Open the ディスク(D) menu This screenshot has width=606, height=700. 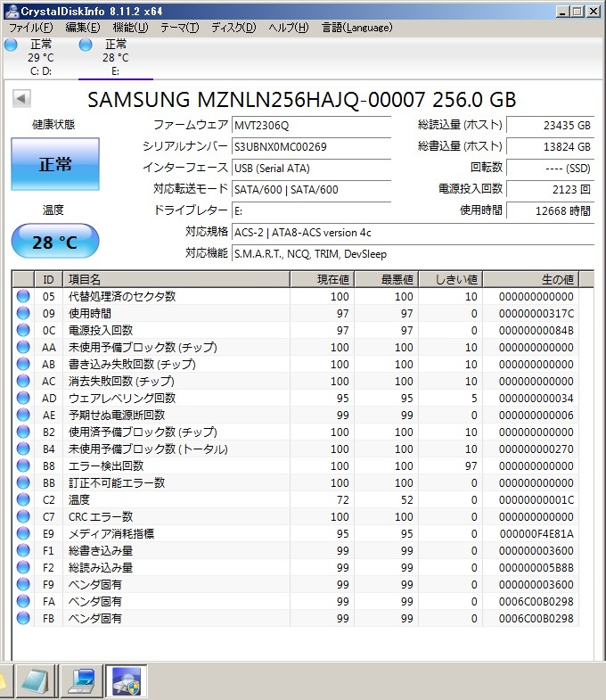pyautogui.click(x=233, y=28)
